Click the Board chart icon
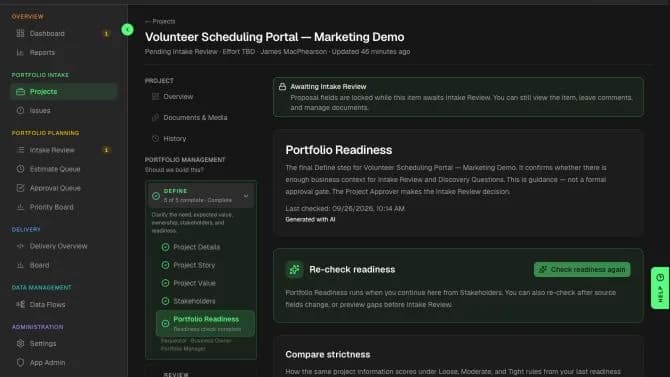The image size is (670, 377). coord(20,265)
